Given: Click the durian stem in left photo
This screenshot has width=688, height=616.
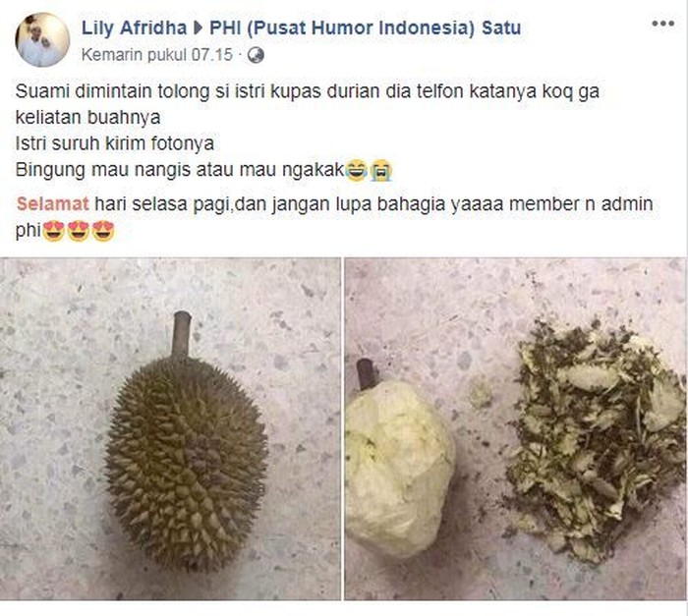Looking at the screenshot, I should pos(182,336).
